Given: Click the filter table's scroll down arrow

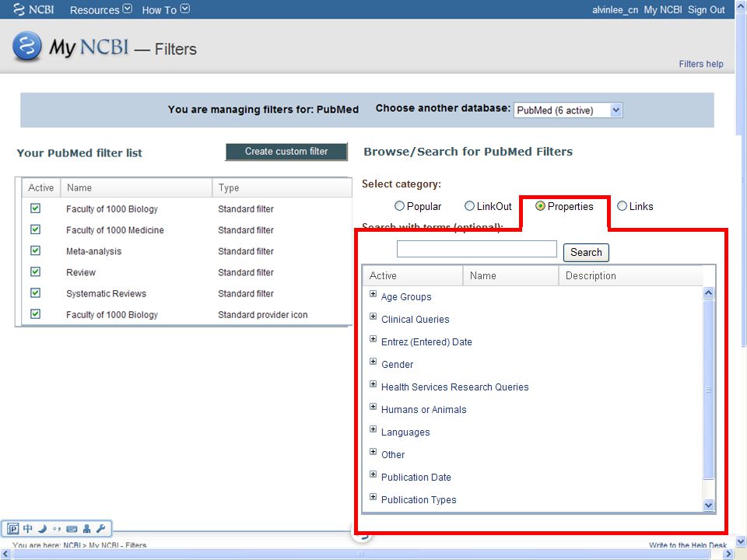Looking at the screenshot, I should point(708,506).
